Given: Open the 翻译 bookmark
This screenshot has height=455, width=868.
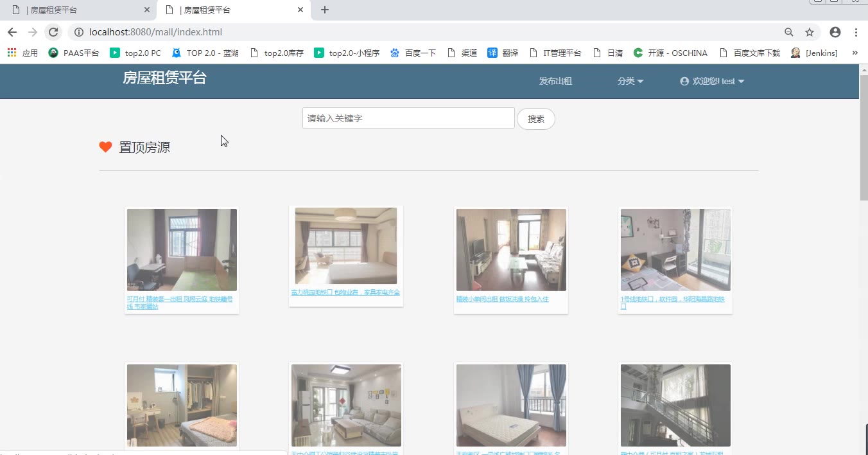Looking at the screenshot, I should (503, 53).
